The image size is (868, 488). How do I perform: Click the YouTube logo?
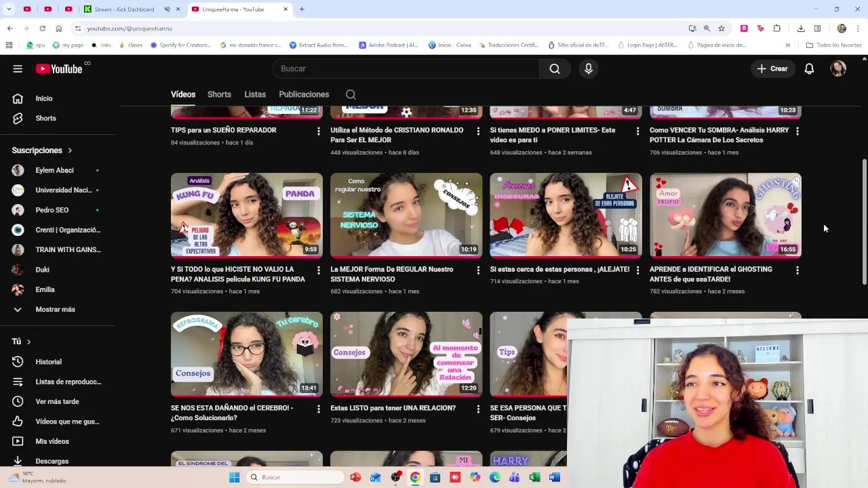click(59, 68)
